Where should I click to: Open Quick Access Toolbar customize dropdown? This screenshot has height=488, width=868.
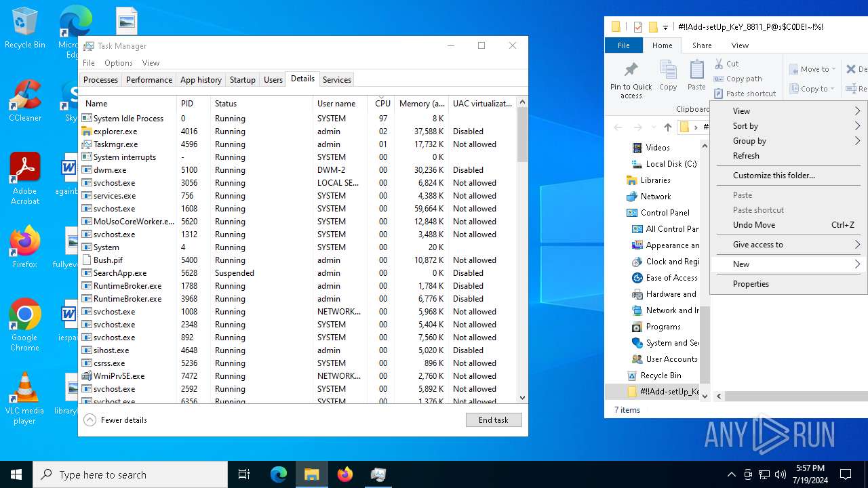(665, 28)
